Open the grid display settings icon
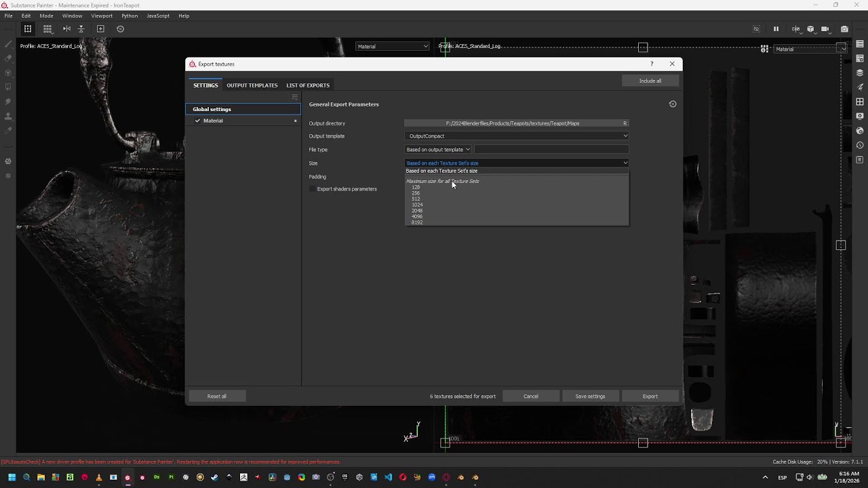This screenshot has width=868, height=488. point(47,28)
